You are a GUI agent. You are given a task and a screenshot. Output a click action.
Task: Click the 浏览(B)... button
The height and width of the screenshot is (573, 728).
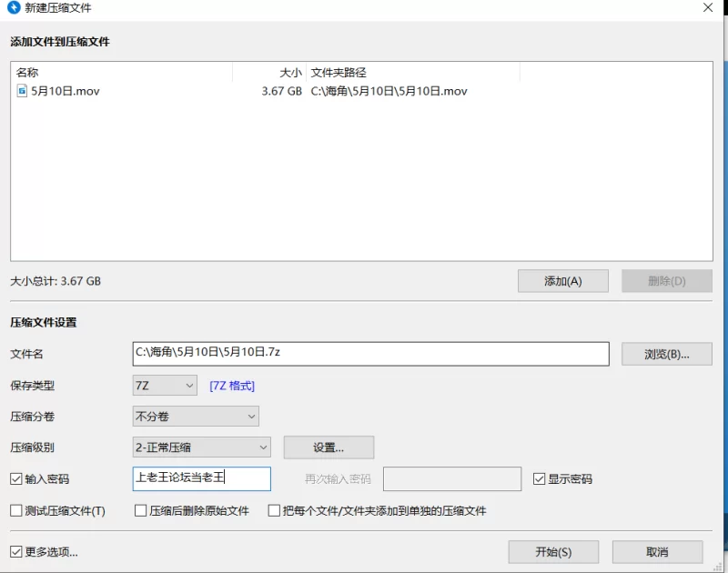point(666,354)
